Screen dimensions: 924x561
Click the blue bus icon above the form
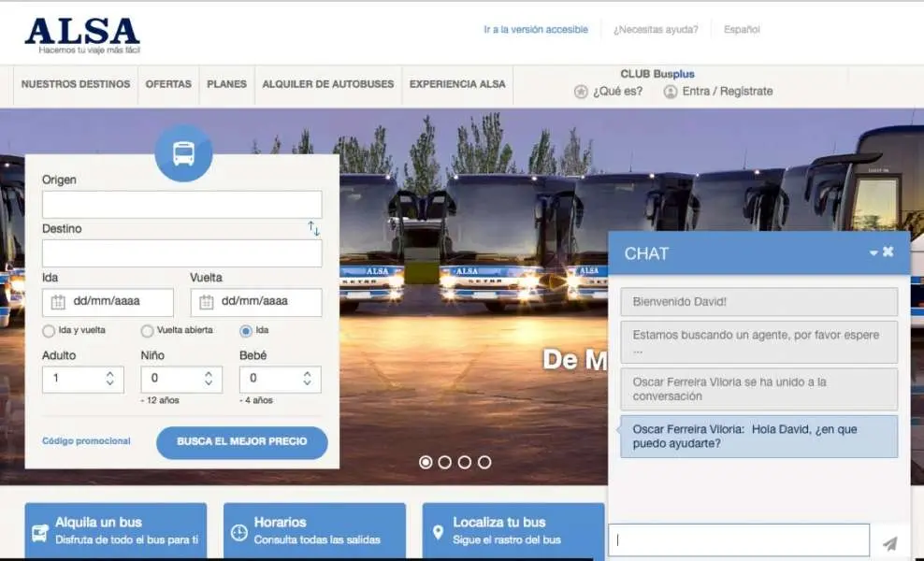183,153
